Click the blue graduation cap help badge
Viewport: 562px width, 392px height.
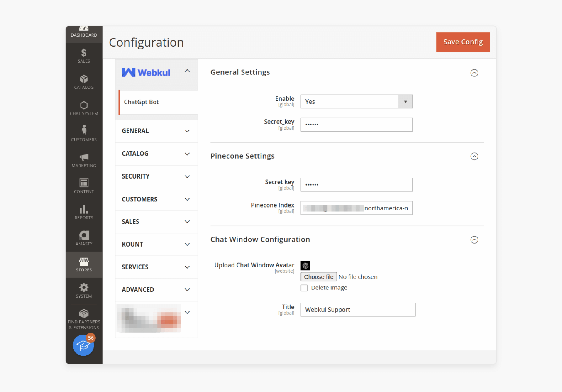(x=83, y=345)
